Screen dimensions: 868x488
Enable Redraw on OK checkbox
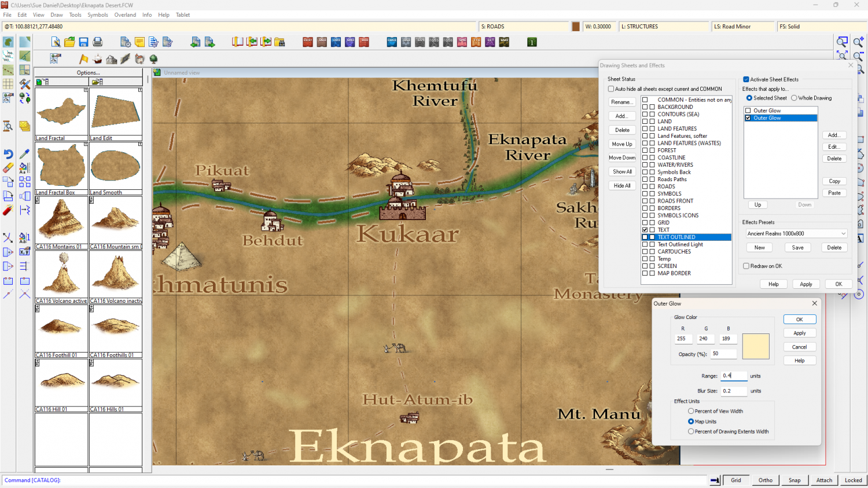click(746, 266)
